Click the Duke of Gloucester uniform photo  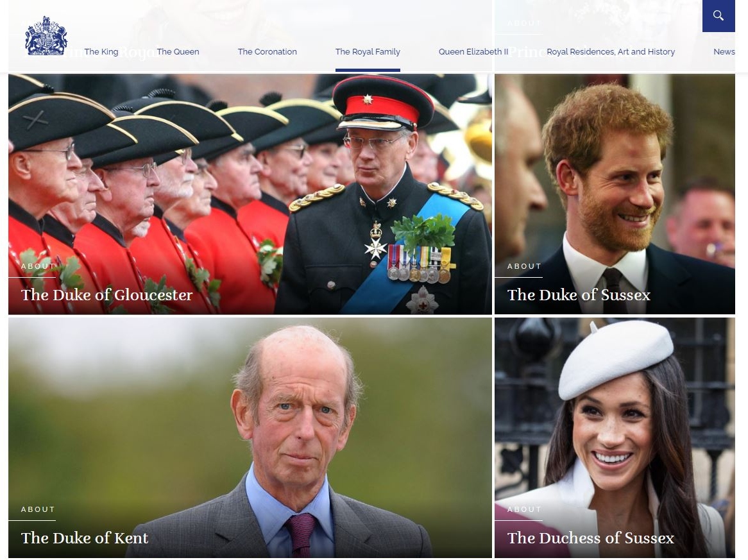coord(250,194)
